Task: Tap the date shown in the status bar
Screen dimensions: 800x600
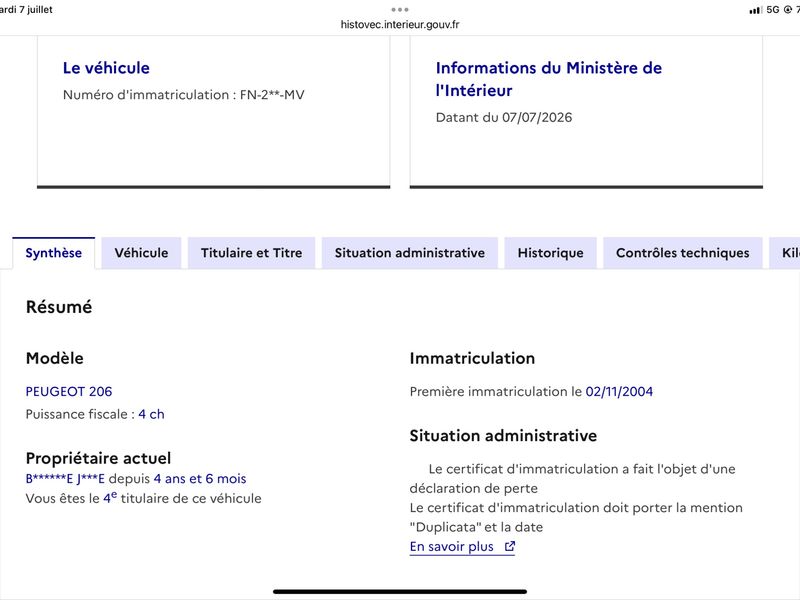Action: tap(27, 9)
